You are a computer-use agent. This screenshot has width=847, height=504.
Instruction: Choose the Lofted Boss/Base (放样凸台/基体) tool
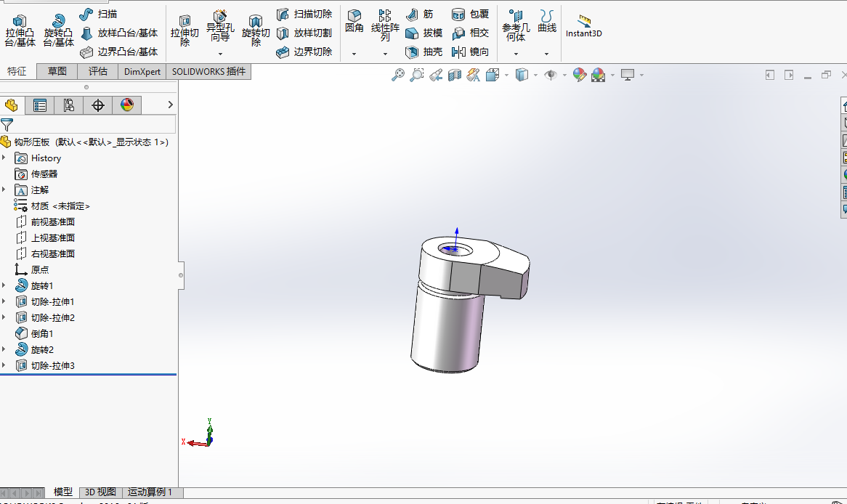point(119,33)
